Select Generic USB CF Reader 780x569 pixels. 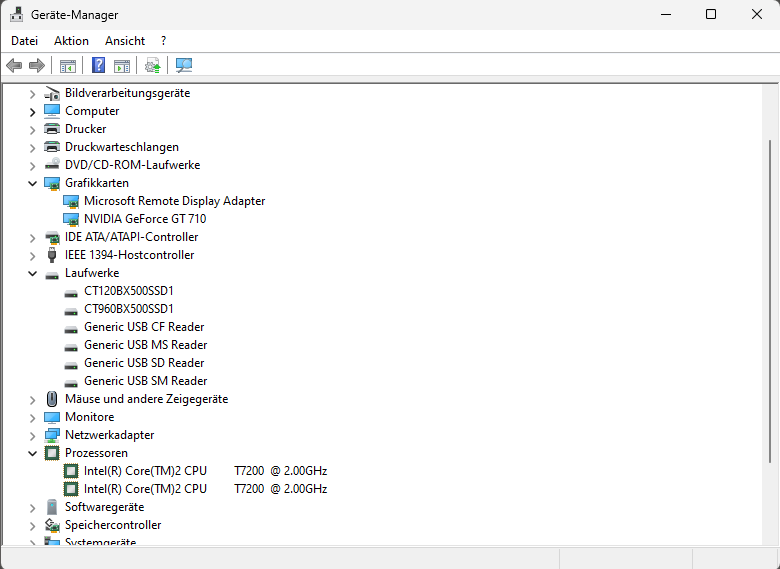tap(144, 327)
